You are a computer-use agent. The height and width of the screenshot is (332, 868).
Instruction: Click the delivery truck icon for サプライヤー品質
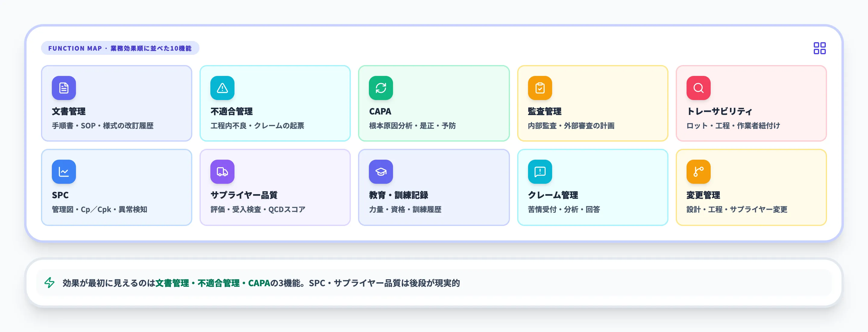tap(222, 171)
